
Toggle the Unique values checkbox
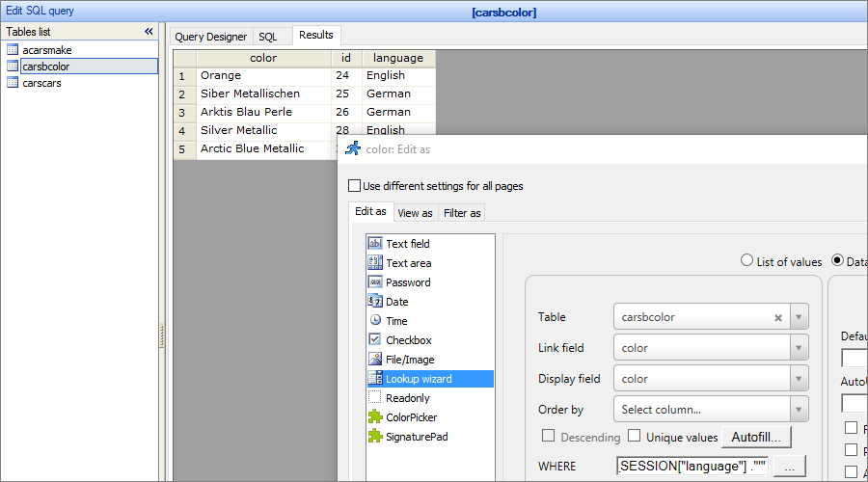click(635, 437)
